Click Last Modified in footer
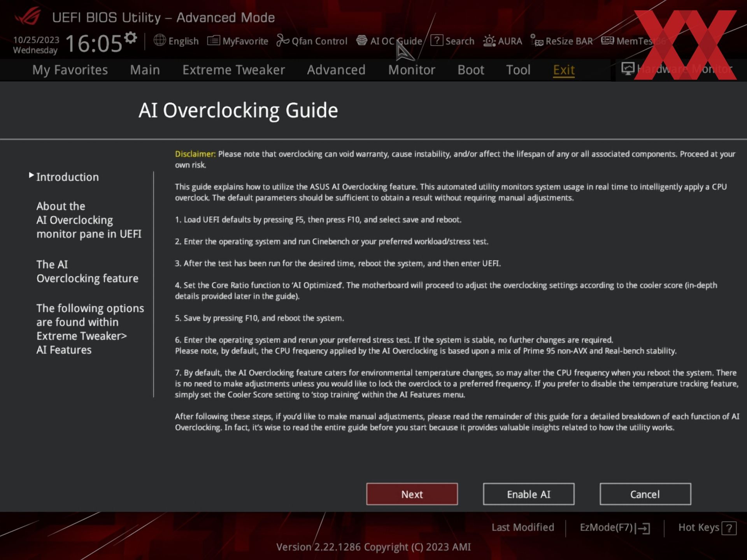The width and height of the screenshot is (747, 560). pos(523,527)
